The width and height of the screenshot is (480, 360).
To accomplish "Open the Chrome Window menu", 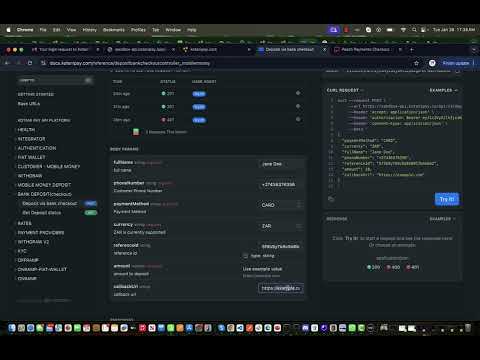I will 173,30.
